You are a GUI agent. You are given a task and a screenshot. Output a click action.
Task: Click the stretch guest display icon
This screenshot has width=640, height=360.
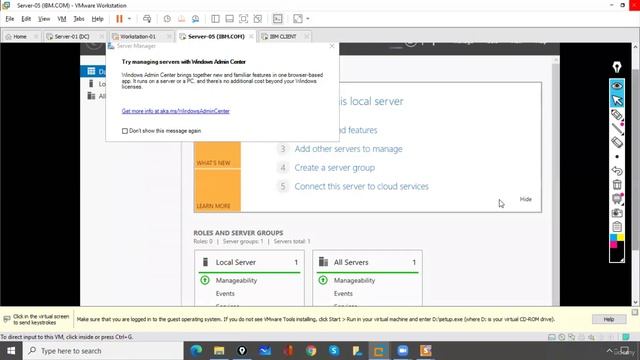298,19
